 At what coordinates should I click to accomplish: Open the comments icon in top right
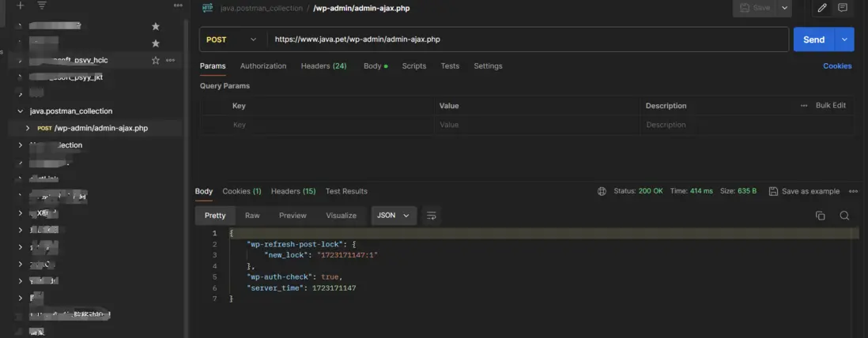click(843, 8)
